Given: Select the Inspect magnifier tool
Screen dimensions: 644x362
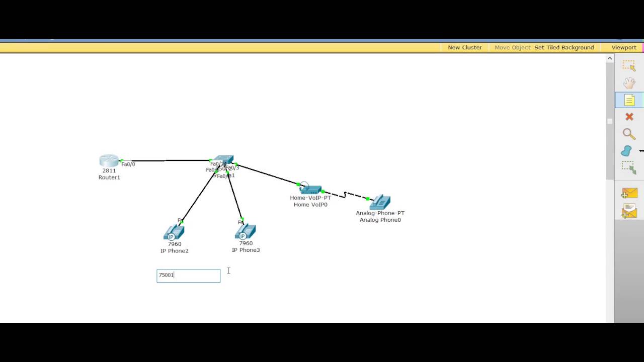Looking at the screenshot, I should click(629, 134).
